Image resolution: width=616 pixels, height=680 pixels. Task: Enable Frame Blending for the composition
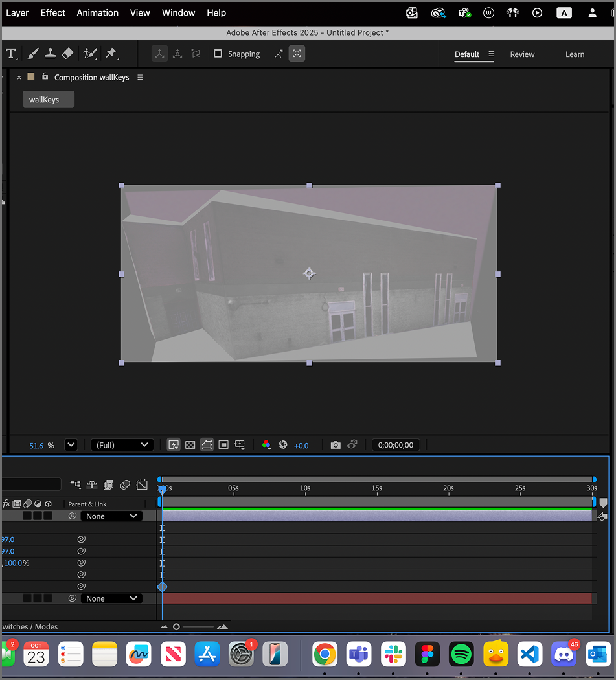click(x=108, y=484)
